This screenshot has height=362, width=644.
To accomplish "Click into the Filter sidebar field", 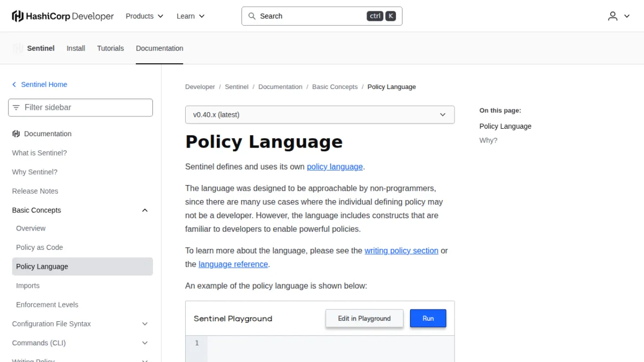I will [80, 107].
